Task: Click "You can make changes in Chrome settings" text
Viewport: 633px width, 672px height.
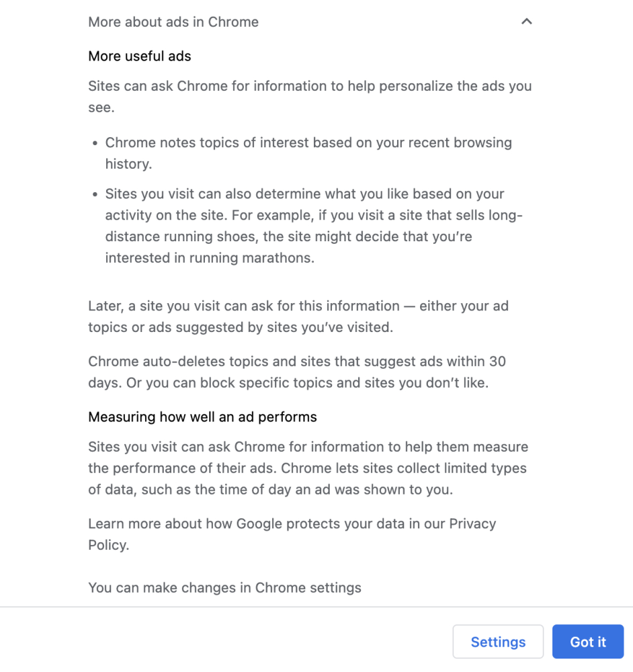Action: point(224,588)
